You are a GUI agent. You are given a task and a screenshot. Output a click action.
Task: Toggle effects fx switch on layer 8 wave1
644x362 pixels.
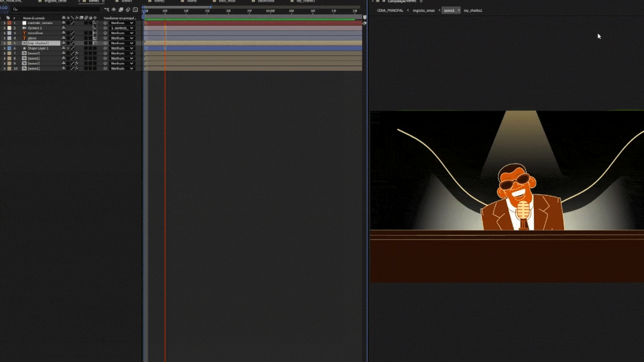(x=77, y=59)
